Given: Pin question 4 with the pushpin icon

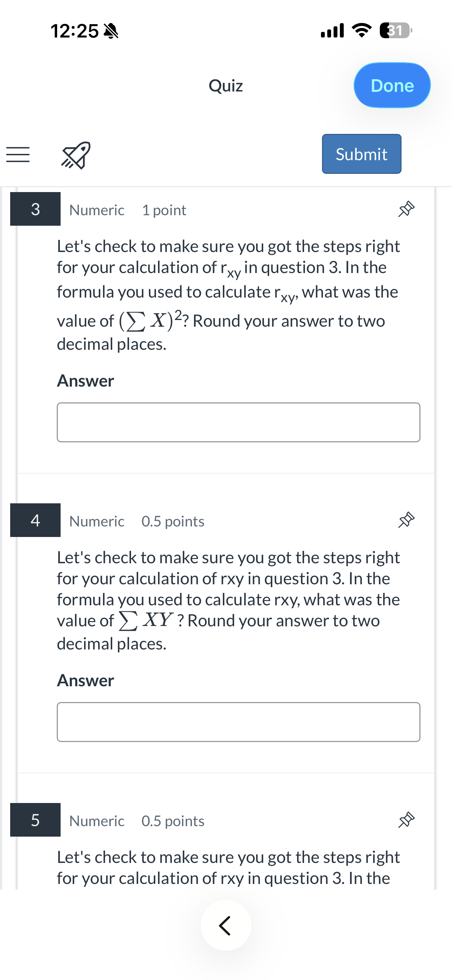Looking at the screenshot, I should pos(406,520).
